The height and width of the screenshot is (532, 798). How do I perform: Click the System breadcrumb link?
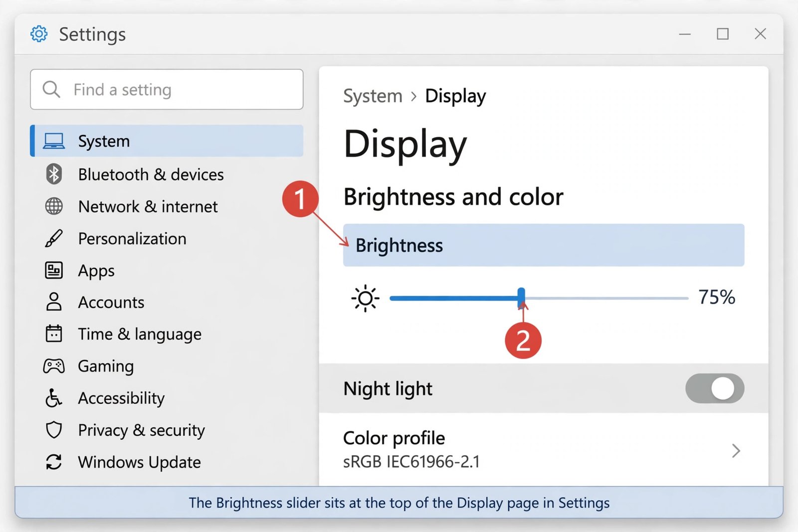pos(373,96)
